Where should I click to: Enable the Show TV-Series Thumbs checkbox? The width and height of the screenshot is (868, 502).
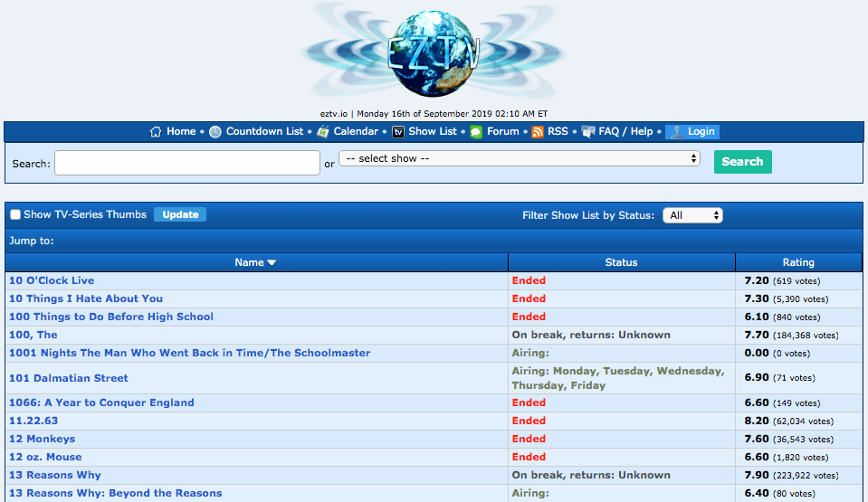coord(15,215)
